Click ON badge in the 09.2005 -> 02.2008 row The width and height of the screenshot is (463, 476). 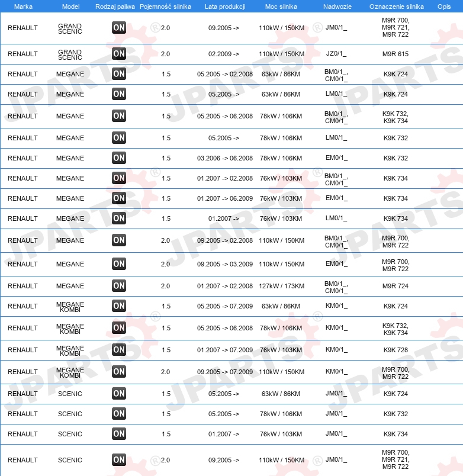(118, 240)
